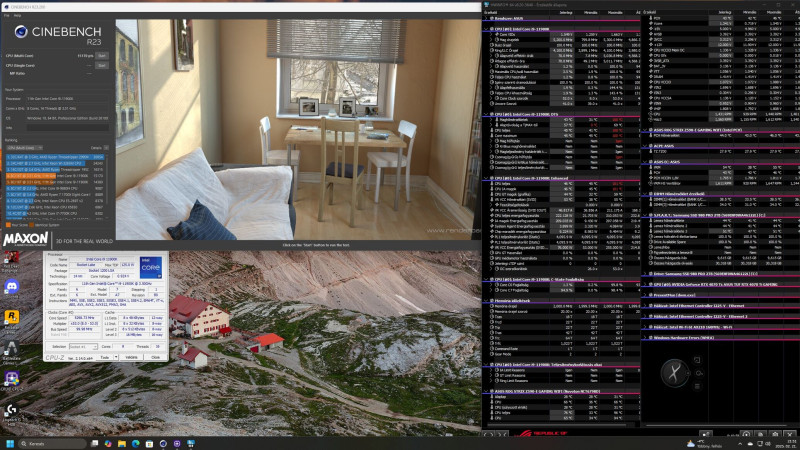Expand the Intel Wi-Fi 6E AX210 network group
Image resolution: width=800 pixels, height=450 pixels.
pyautogui.click(x=645, y=327)
